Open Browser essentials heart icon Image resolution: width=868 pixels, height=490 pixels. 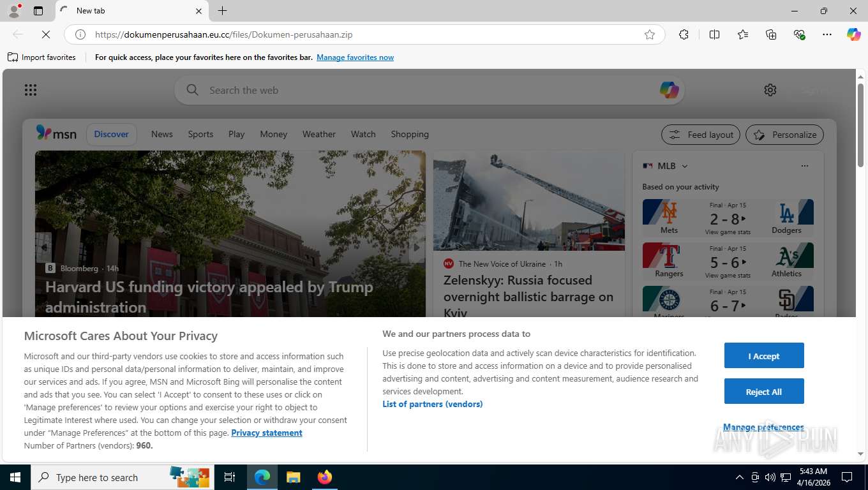click(x=799, y=34)
